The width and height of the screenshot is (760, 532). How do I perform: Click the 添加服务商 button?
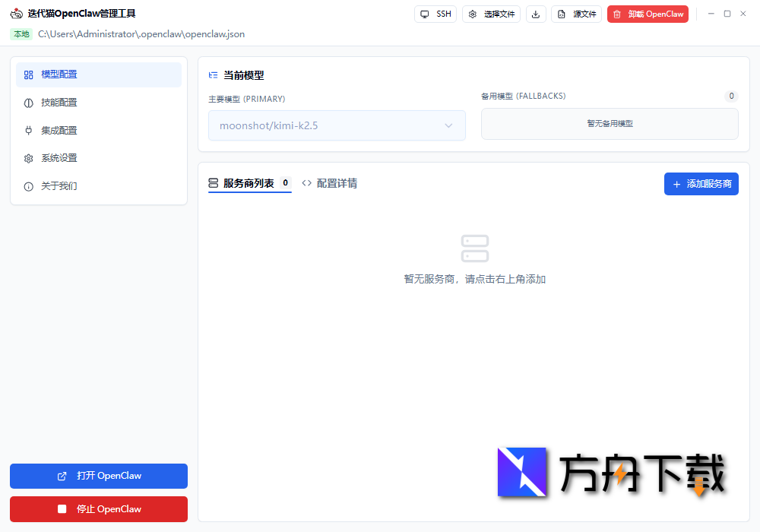[701, 183]
